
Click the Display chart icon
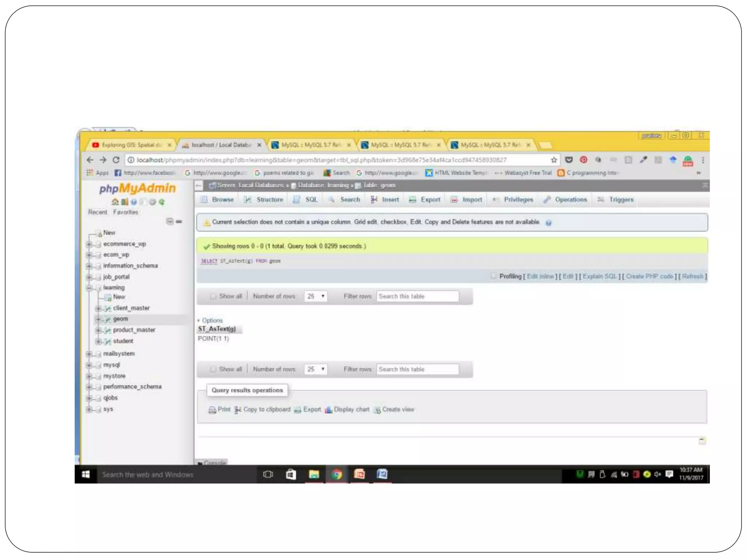(328, 410)
